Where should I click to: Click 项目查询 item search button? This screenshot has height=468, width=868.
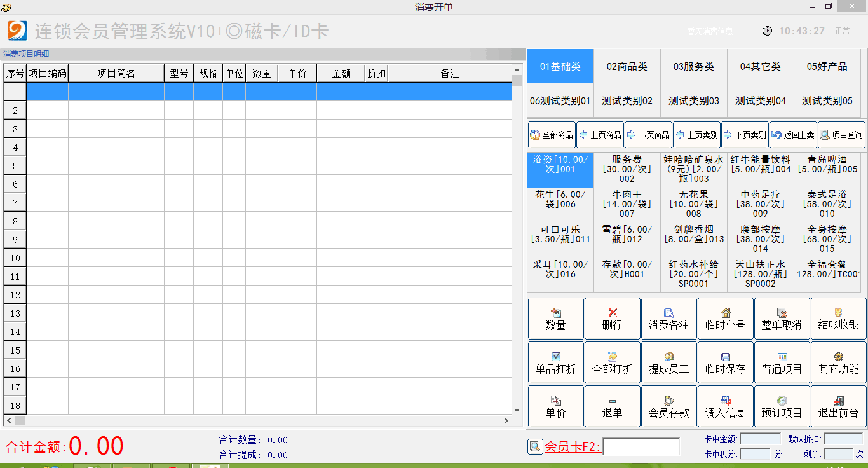pos(841,135)
